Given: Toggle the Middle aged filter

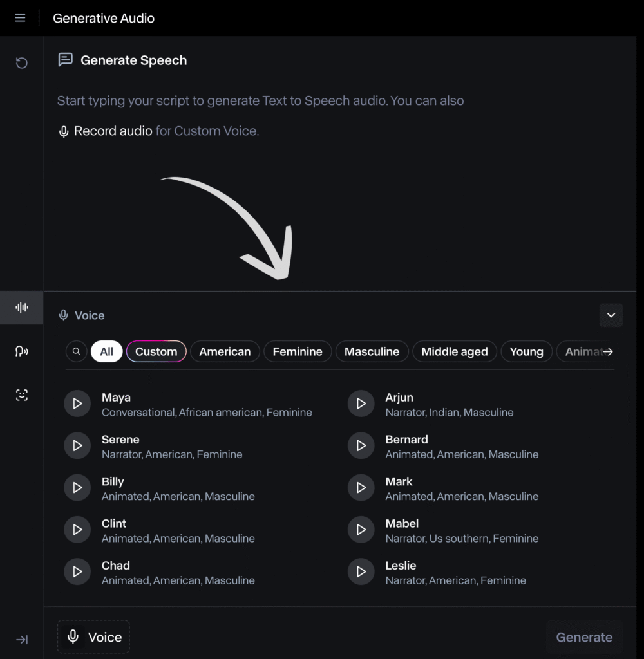Looking at the screenshot, I should pos(454,351).
